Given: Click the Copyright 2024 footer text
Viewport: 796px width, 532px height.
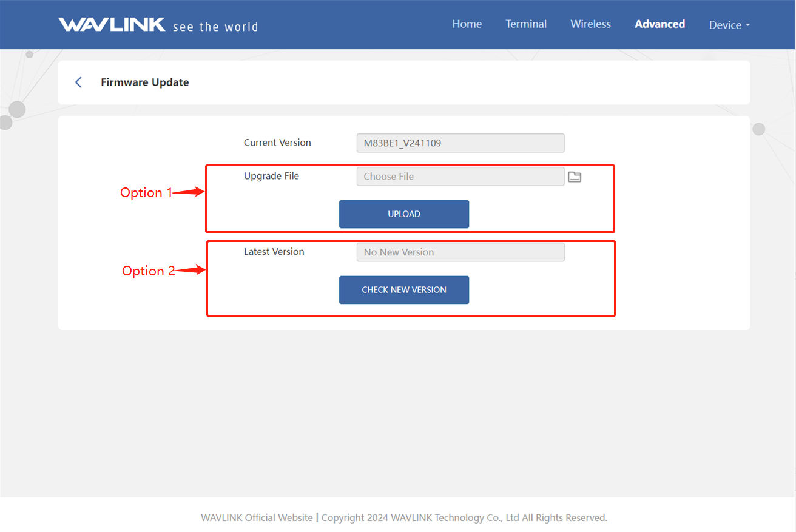Looking at the screenshot, I should point(464,517).
